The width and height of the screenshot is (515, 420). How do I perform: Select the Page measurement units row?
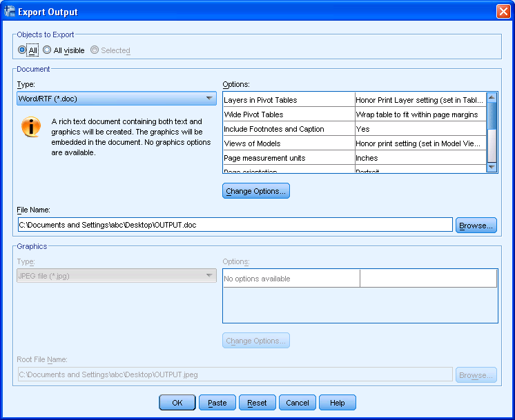(x=289, y=158)
